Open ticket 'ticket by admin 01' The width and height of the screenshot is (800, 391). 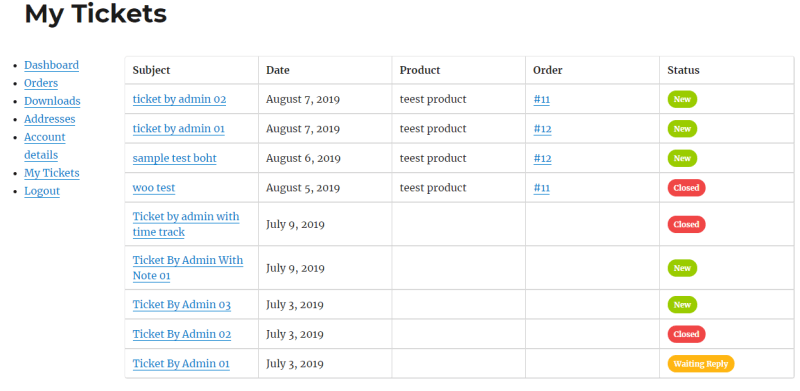[x=179, y=129]
